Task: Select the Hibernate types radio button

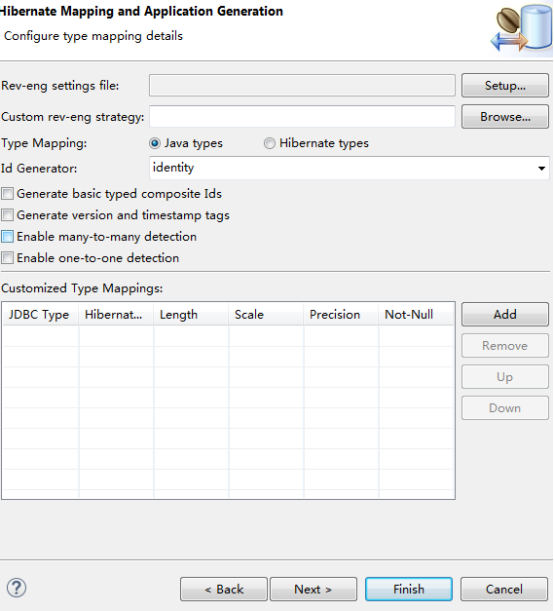Action: click(x=269, y=143)
